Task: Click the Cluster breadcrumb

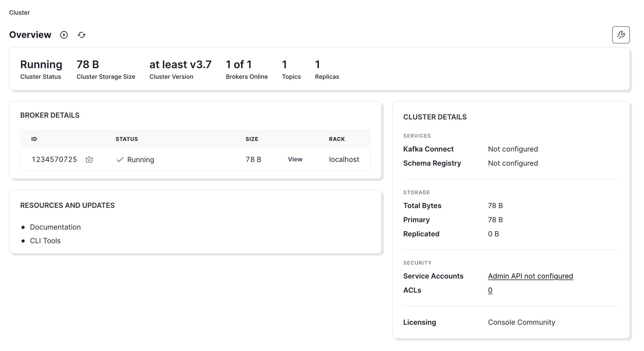Action: [x=19, y=13]
